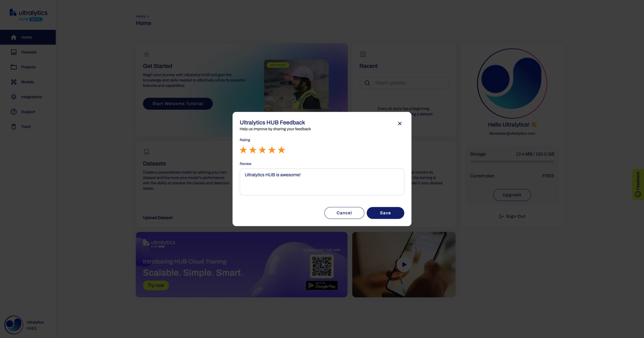This screenshot has width=644, height=338.
Task: Click Upload Dataset link
Action: point(158,218)
